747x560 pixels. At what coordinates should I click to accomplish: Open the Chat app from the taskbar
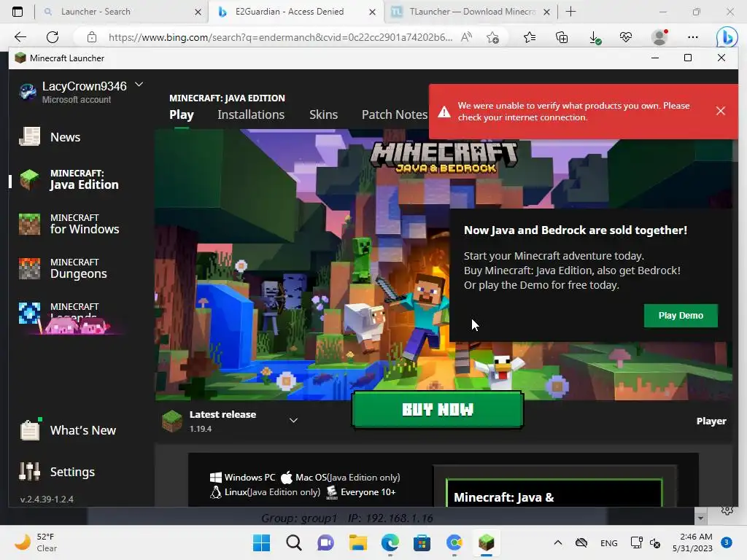click(x=326, y=542)
